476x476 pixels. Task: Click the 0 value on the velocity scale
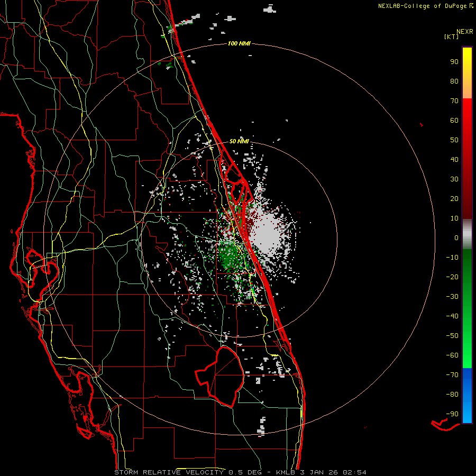pyautogui.click(x=456, y=237)
